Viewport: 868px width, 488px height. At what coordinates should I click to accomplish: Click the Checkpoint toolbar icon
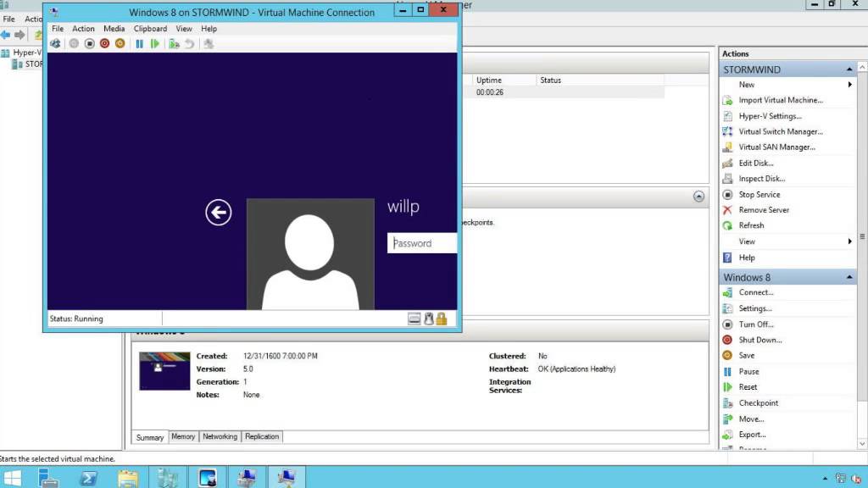[x=175, y=44]
